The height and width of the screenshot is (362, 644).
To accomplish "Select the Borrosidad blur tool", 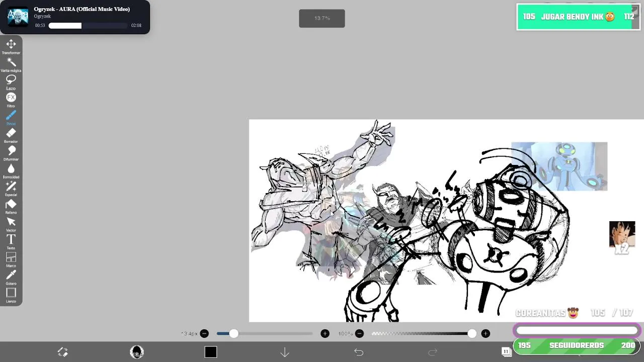I will (x=11, y=171).
